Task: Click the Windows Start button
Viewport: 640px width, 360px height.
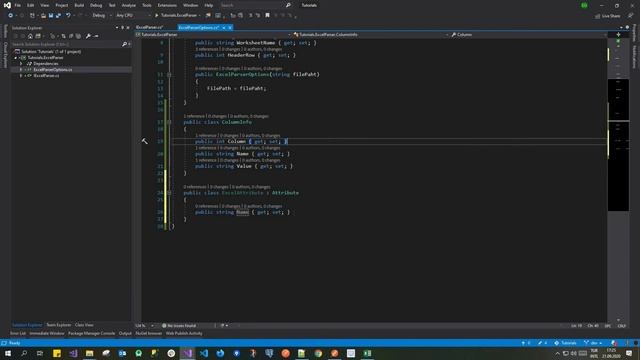Action: (x=8, y=353)
